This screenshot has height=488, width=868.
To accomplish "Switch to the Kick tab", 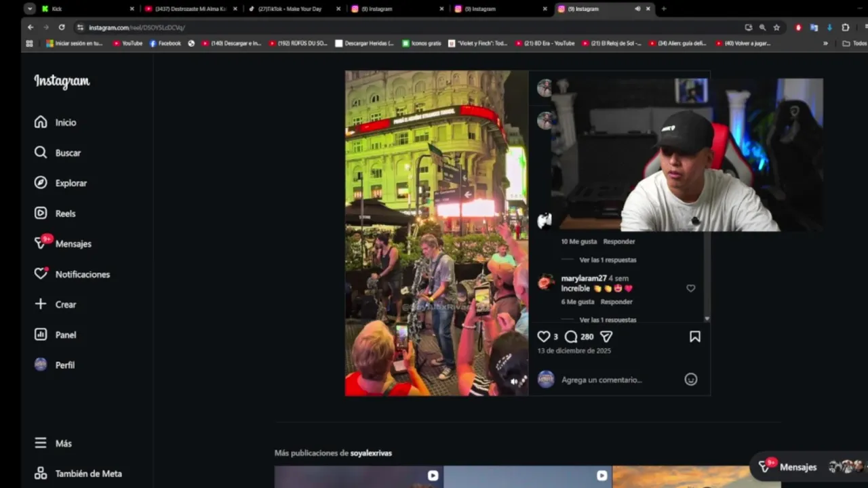I will (x=88, y=9).
